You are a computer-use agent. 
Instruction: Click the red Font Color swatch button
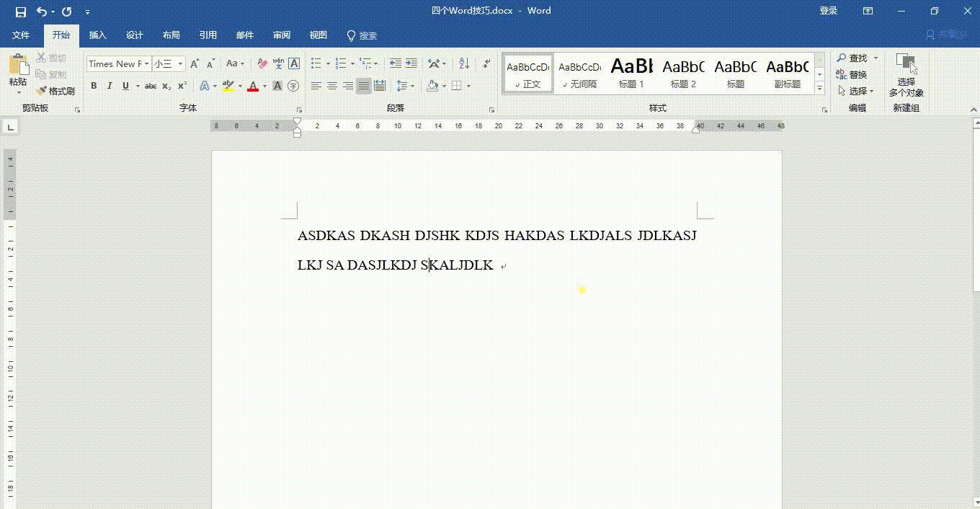253,86
